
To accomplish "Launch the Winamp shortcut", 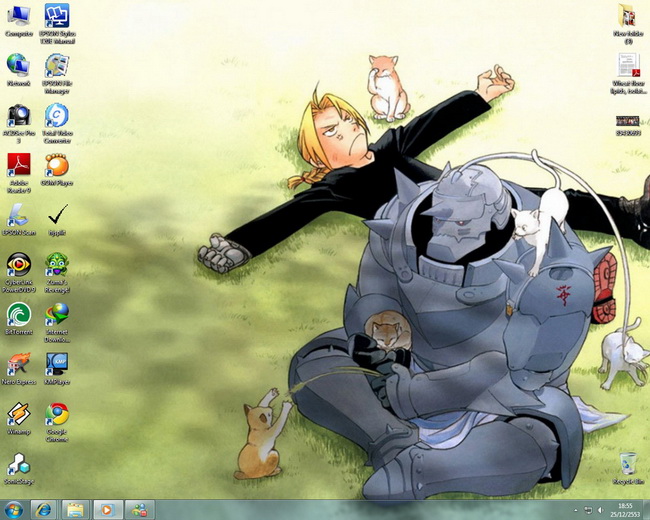I will coord(19,418).
